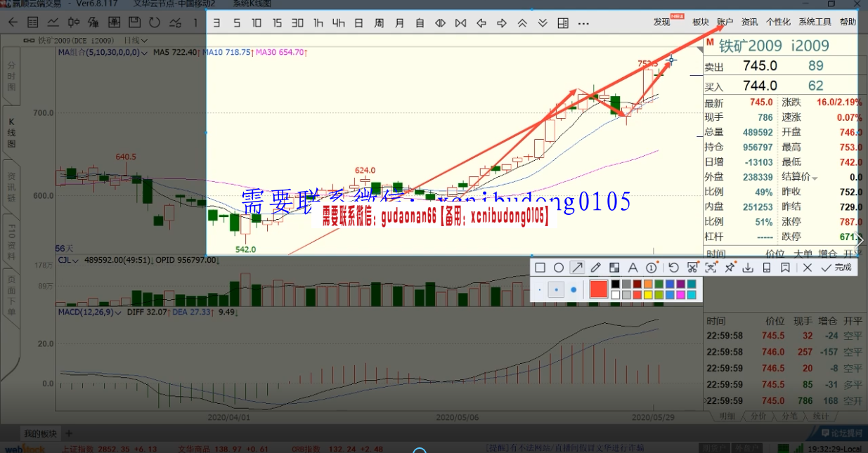
Task: Click the phone-shaped send icon
Action: coord(767,268)
